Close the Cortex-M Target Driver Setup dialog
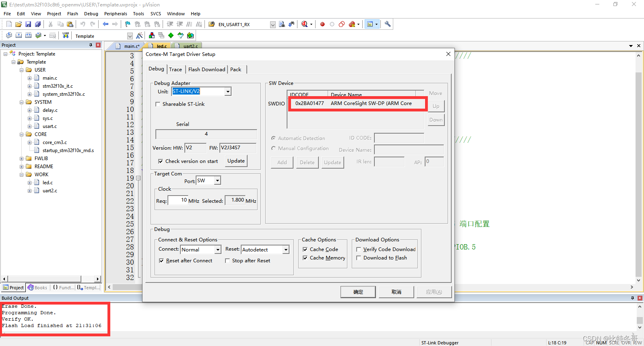Screen dimensions: 644x346 (x=448, y=54)
